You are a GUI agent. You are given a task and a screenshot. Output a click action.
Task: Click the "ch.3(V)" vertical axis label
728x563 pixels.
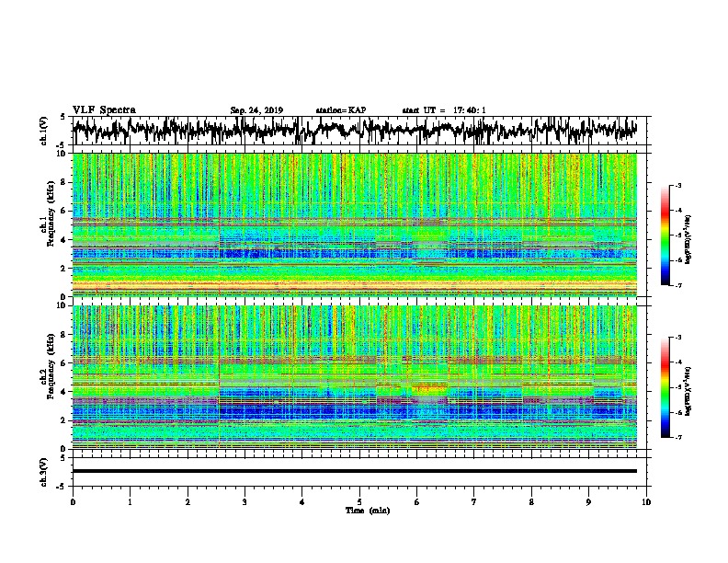click(x=43, y=472)
